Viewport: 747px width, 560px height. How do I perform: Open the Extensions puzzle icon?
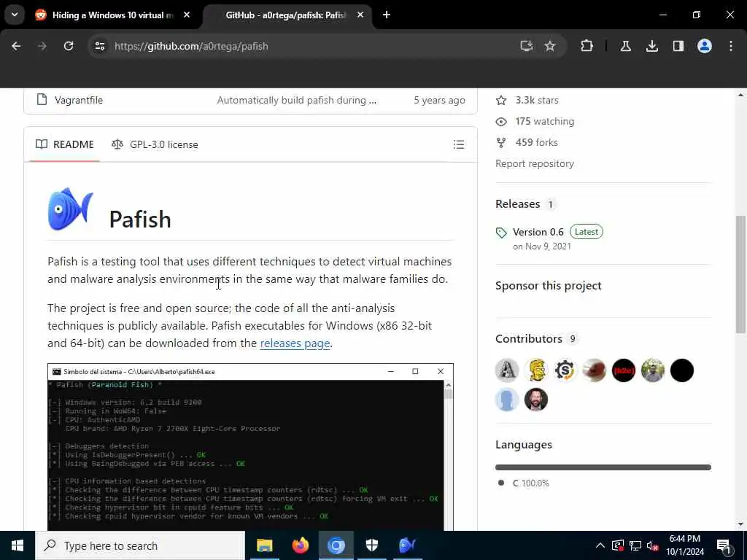click(x=587, y=46)
